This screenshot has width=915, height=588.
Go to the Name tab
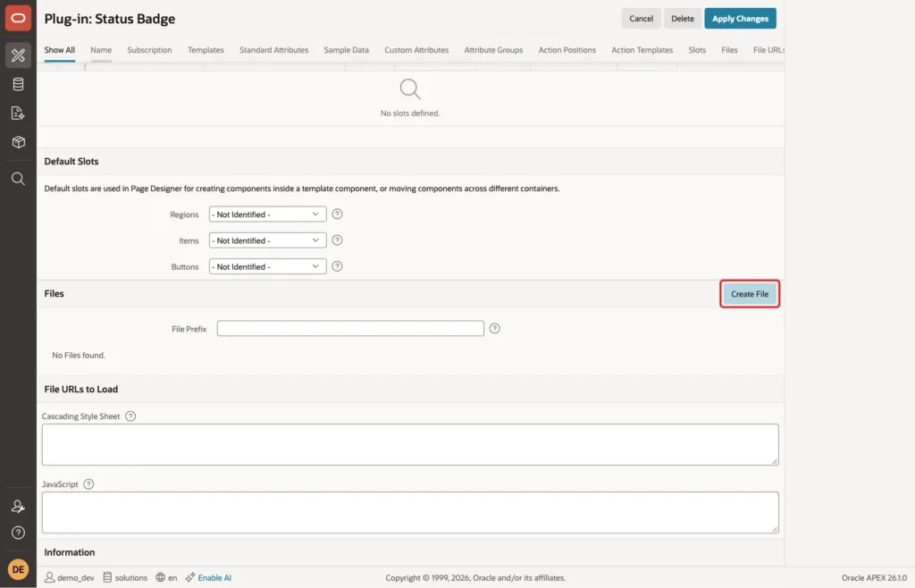[x=101, y=50]
